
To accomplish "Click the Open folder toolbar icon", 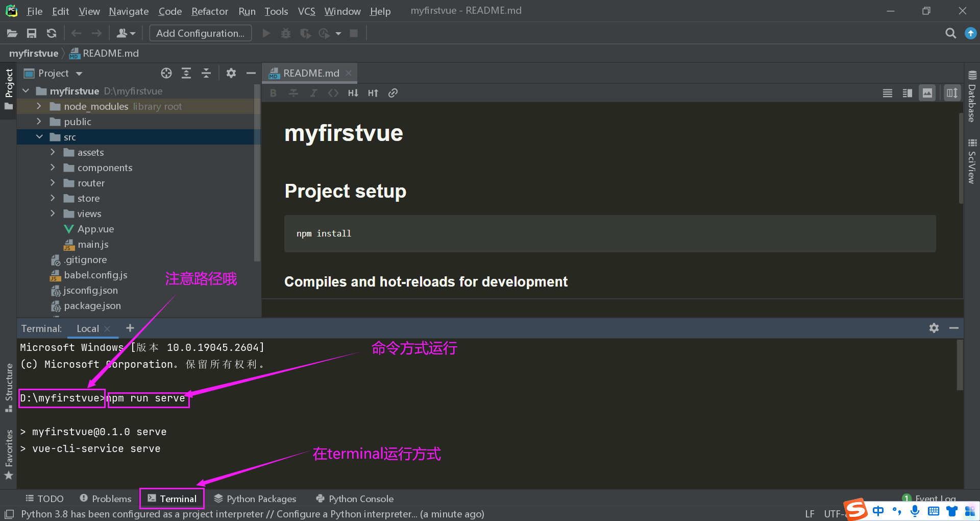I will coord(12,33).
